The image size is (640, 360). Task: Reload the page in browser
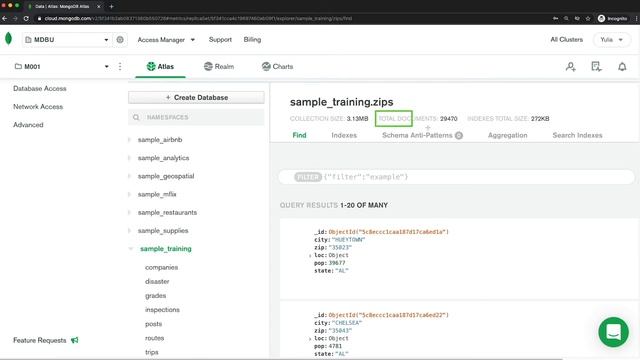(x=26, y=18)
